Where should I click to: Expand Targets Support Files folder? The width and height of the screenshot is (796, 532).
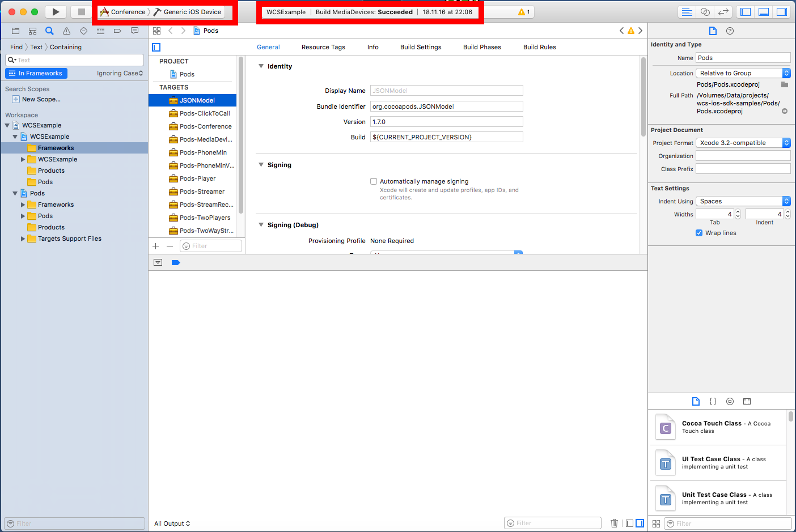coord(23,239)
